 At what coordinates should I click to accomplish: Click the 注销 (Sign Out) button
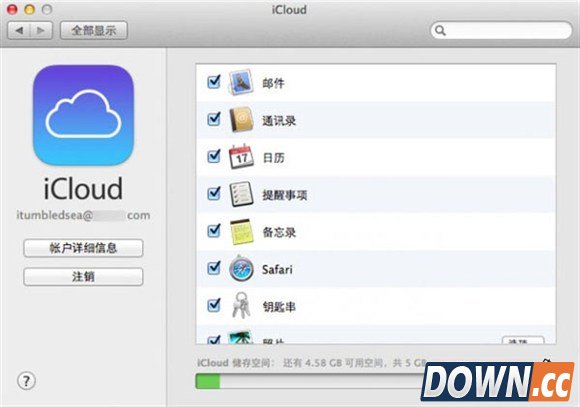(83, 276)
